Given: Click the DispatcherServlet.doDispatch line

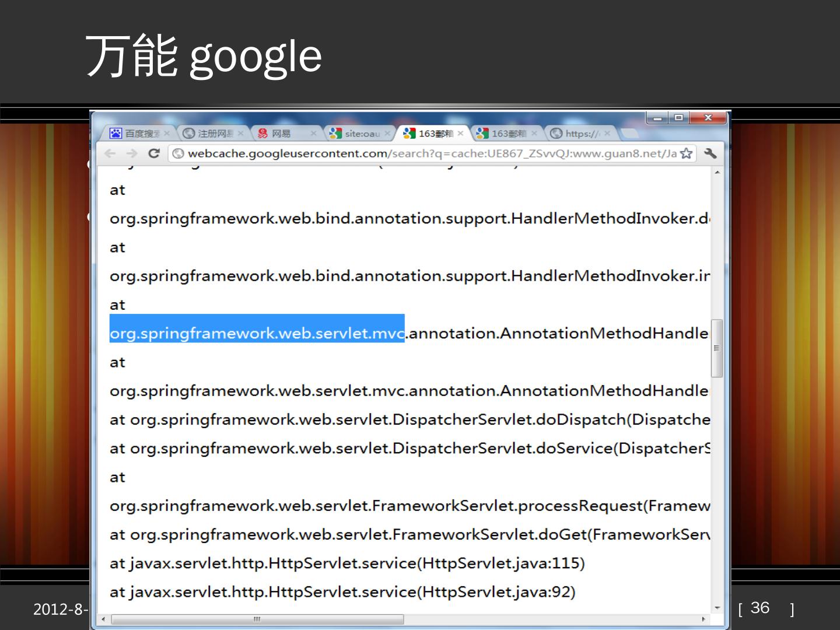Looking at the screenshot, I should tap(409, 419).
